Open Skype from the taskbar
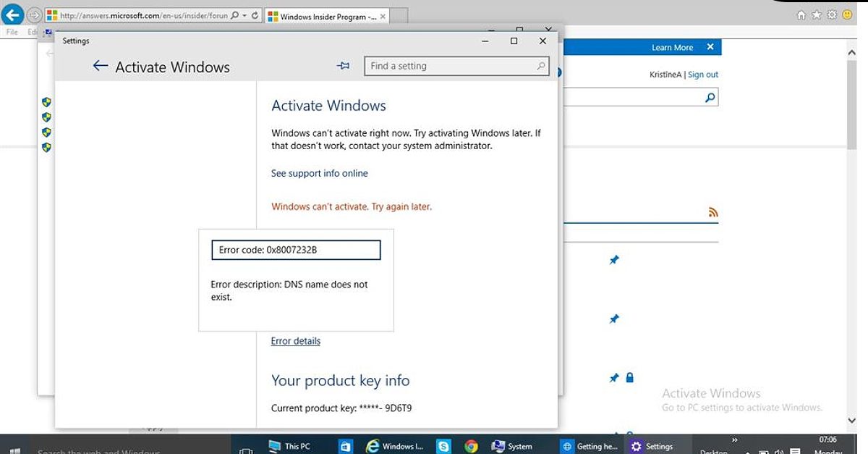The width and height of the screenshot is (868, 454). (x=443, y=446)
